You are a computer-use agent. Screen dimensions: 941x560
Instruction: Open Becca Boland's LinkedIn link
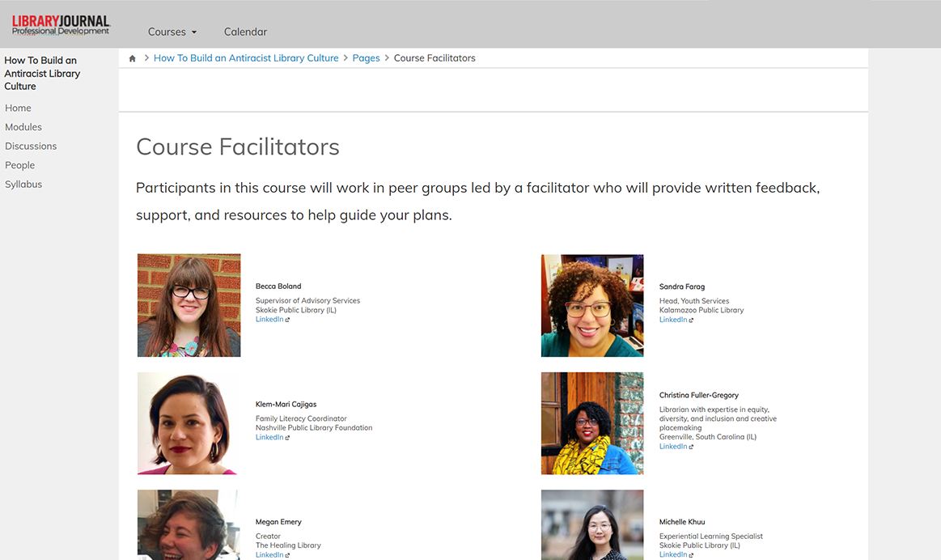pyautogui.click(x=270, y=320)
